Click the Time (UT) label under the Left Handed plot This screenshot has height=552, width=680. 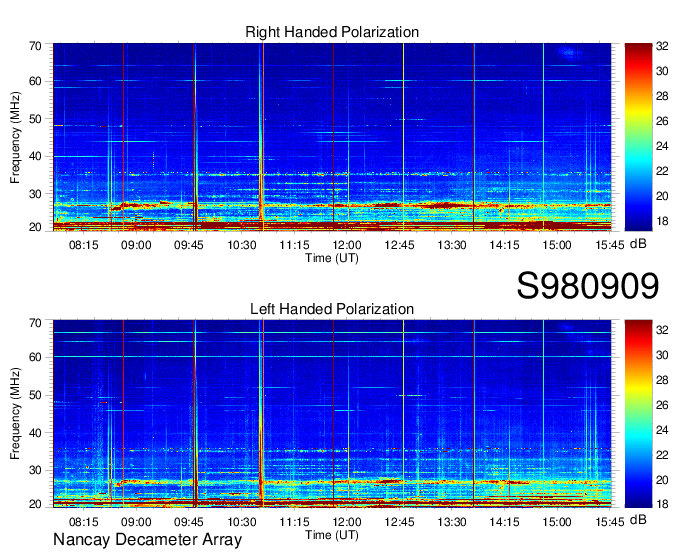332,535
